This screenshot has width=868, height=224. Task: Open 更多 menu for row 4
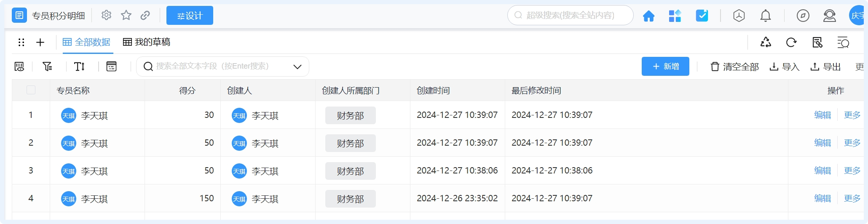[852, 198]
